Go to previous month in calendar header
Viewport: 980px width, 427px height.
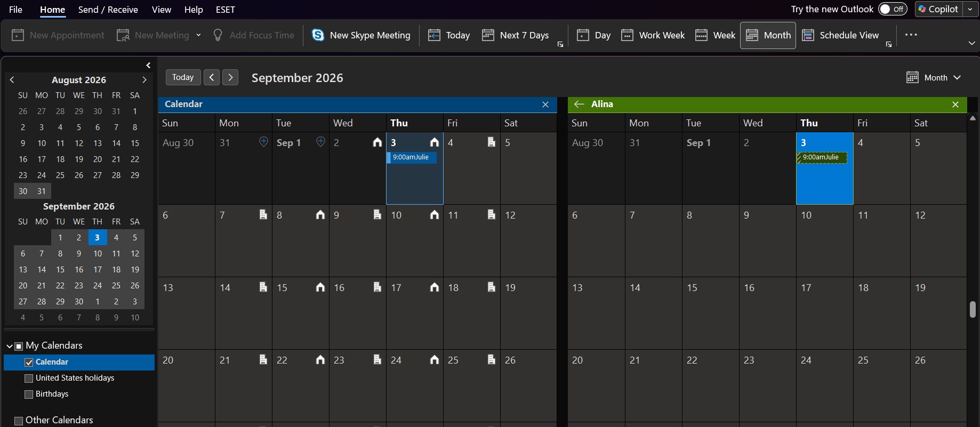[212, 77]
